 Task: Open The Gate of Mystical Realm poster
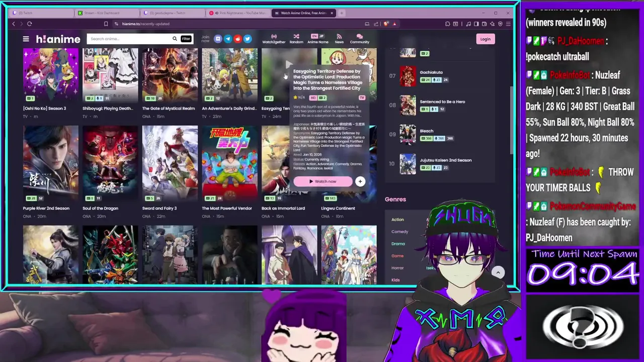[170, 75]
